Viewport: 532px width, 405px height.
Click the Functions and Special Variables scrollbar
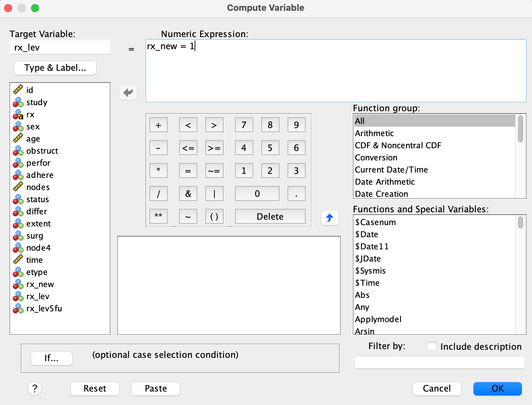point(521,275)
